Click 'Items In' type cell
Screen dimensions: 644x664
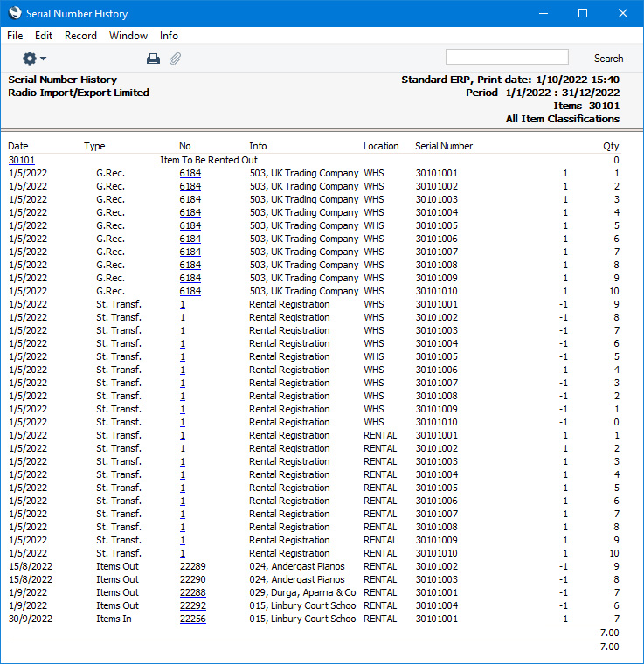click(114, 619)
